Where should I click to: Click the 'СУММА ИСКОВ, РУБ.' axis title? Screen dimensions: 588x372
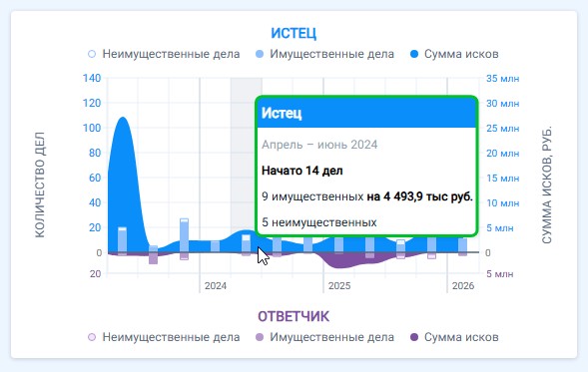click(547, 186)
